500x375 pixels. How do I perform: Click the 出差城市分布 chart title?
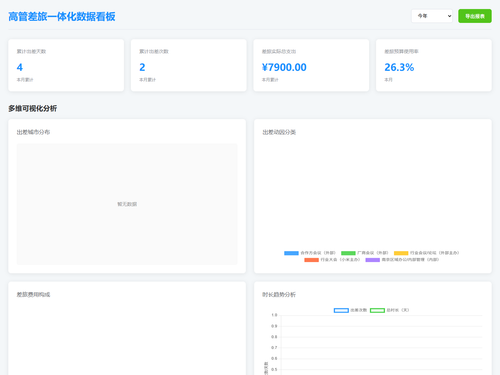click(33, 132)
